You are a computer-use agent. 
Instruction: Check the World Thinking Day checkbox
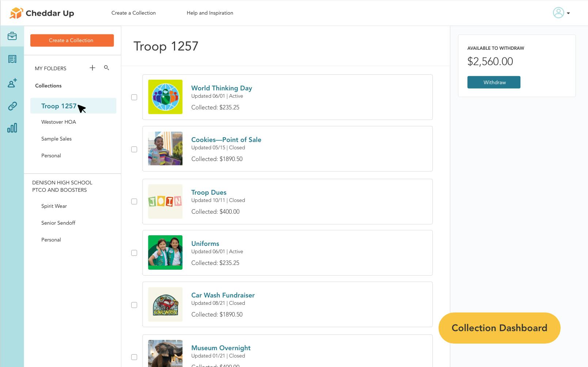[x=134, y=97]
